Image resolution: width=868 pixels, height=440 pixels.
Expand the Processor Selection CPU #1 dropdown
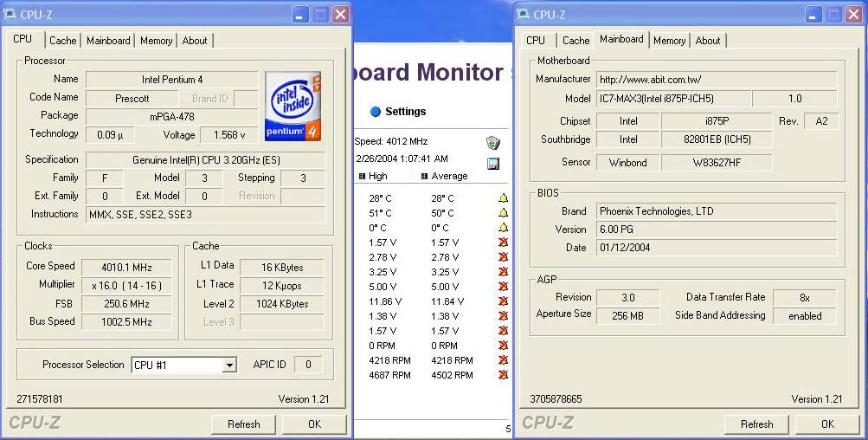(229, 366)
